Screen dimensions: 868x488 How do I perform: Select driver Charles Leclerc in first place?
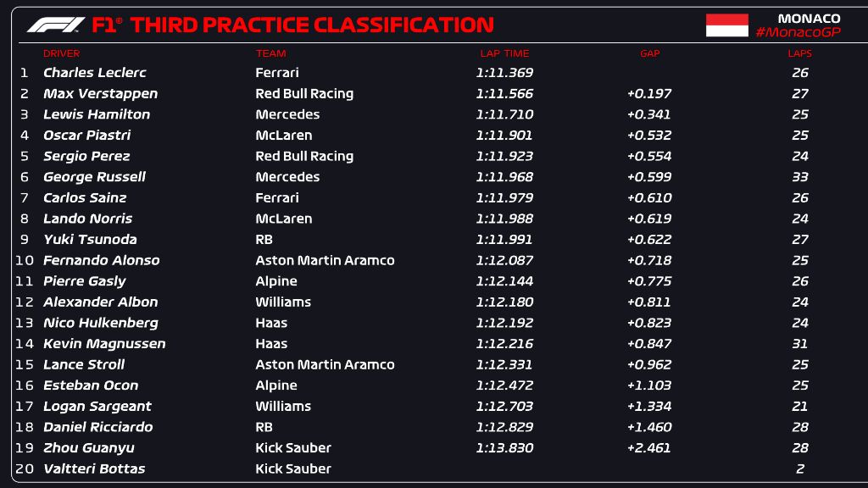94,73
